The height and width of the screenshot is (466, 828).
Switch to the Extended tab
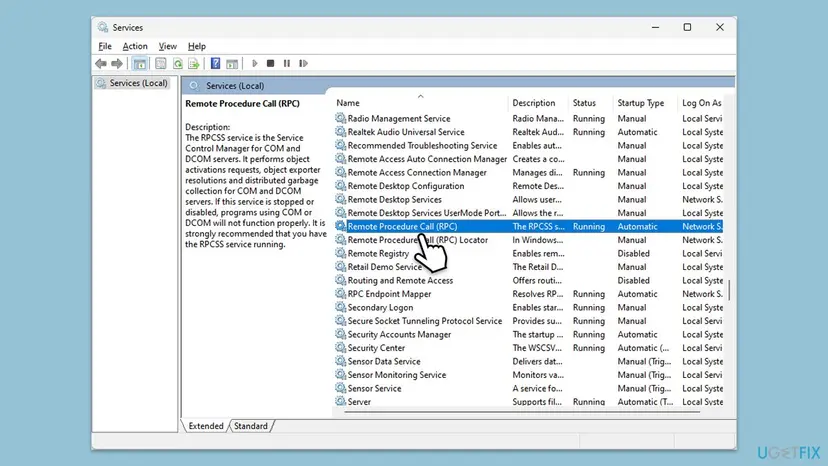[205, 426]
